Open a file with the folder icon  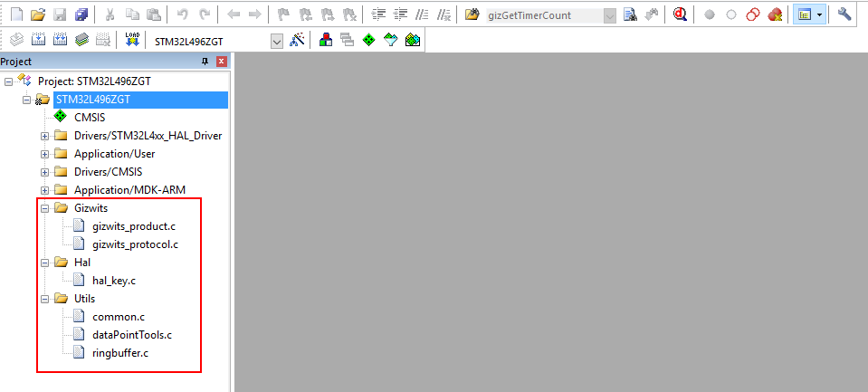[x=37, y=14]
